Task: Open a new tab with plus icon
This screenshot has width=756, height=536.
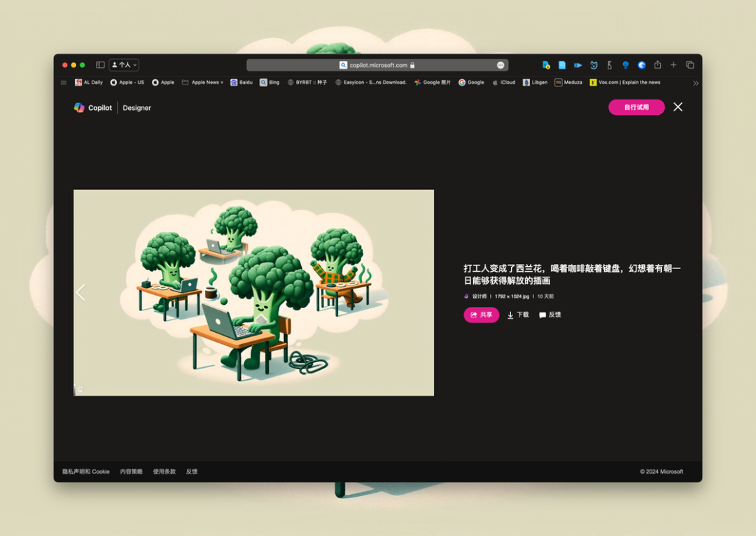Action: click(x=673, y=64)
